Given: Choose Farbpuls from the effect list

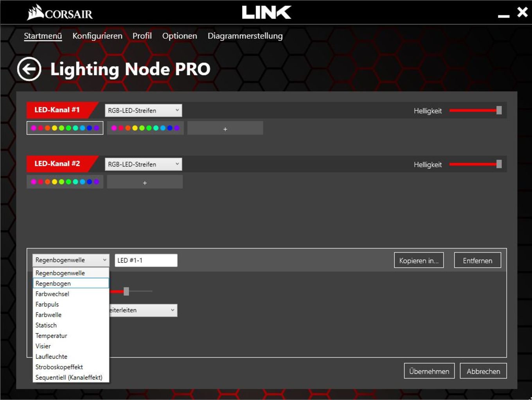Looking at the screenshot, I should (71, 304).
